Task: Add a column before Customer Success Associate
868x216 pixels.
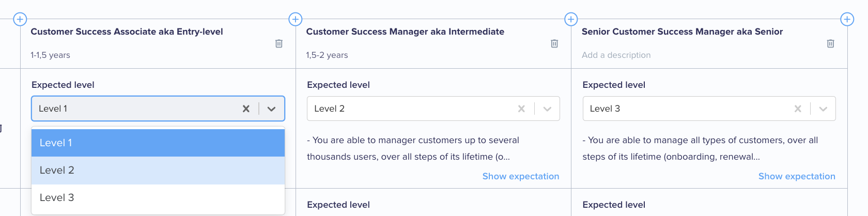Action: pyautogui.click(x=20, y=19)
